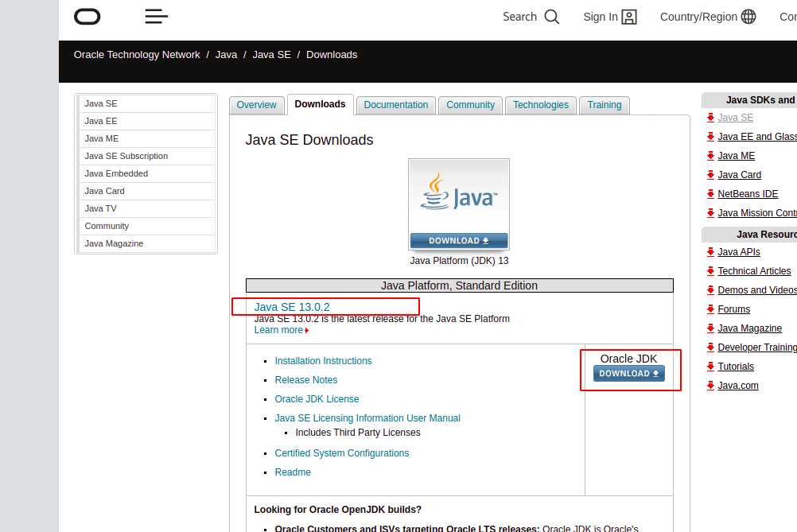Open the NetBeans IDE link

[x=748, y=193]
